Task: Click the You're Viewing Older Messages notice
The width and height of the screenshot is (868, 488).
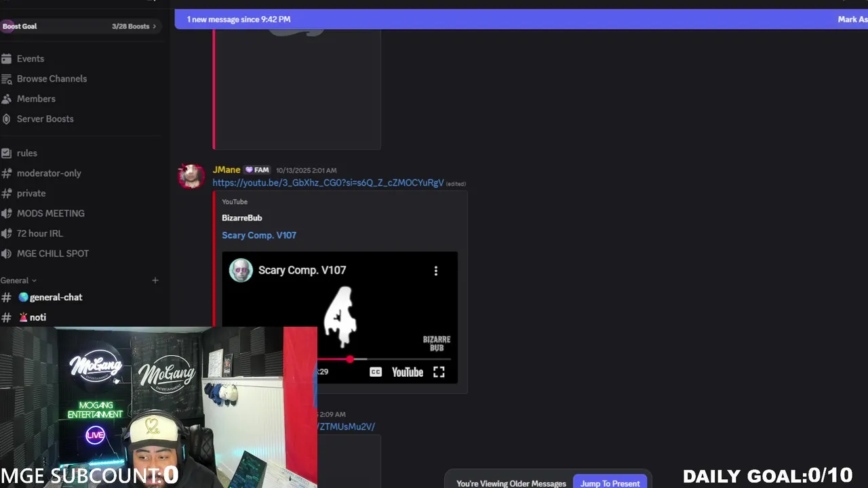Action: tap(511, 483)
